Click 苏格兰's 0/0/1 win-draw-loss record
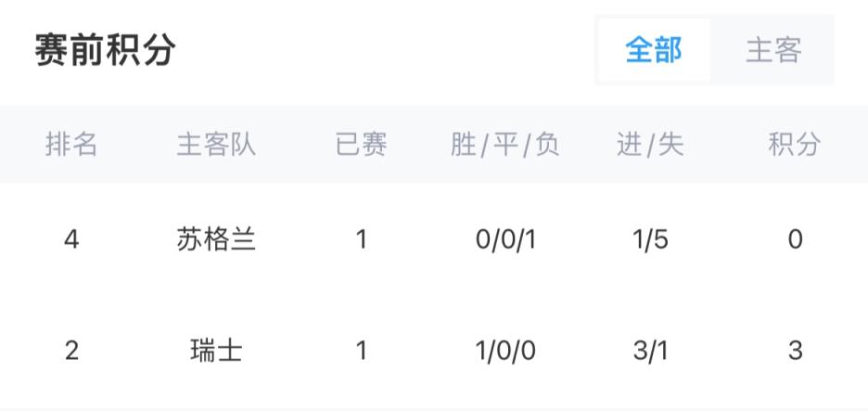This screenshot has height=411, width=868. (x=505, y=240)
